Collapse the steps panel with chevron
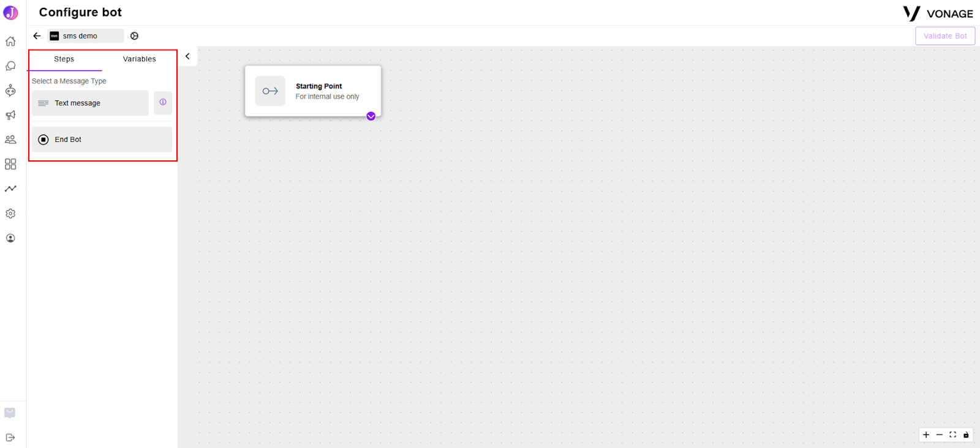 pos(187,56)
